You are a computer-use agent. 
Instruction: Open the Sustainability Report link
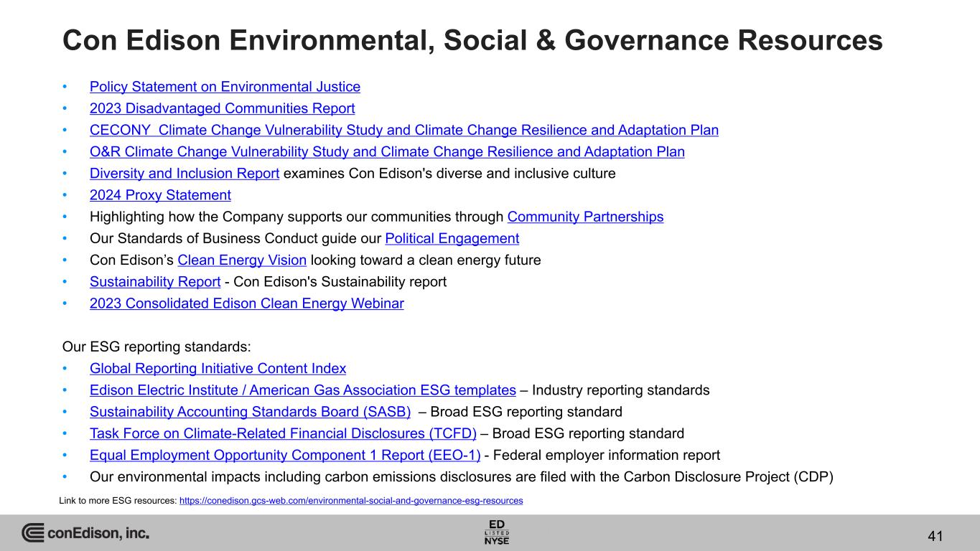[154, 281]
